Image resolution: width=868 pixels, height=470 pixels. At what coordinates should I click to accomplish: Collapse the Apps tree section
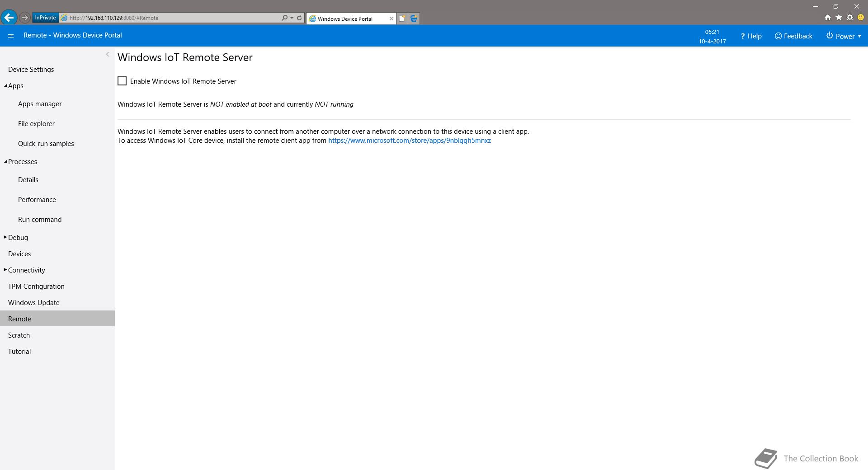click(x=6, y=85)
